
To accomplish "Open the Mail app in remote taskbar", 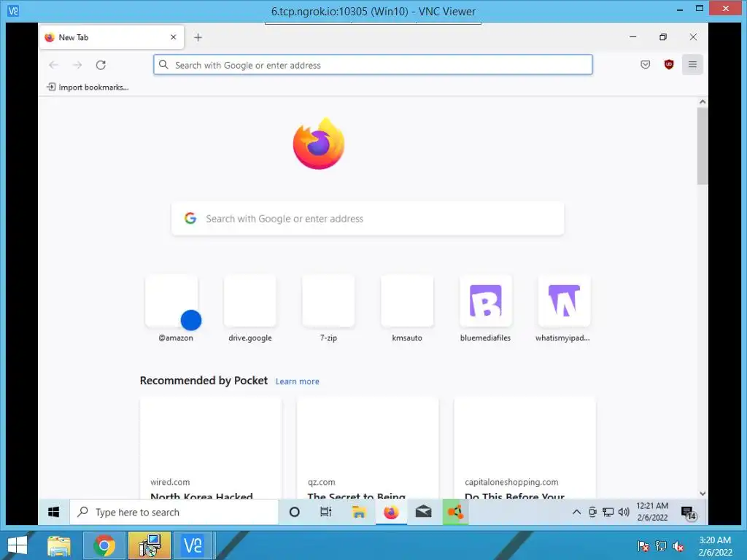I will click(423, 512).
